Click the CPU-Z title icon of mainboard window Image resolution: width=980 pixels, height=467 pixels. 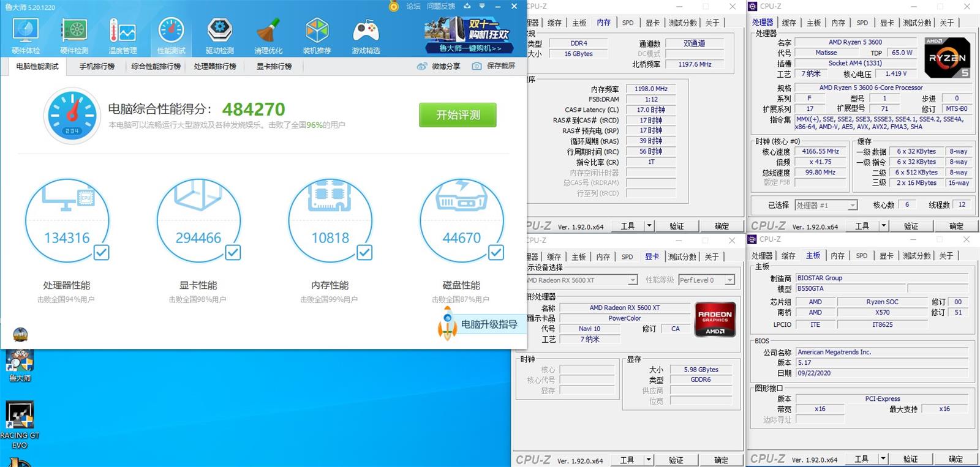[x=753, y=239]
